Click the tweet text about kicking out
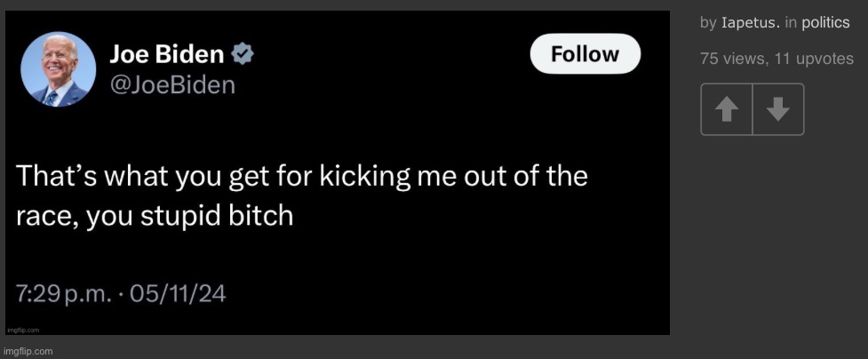Viewport: 868px width, 359px height. tap(302, 196)
